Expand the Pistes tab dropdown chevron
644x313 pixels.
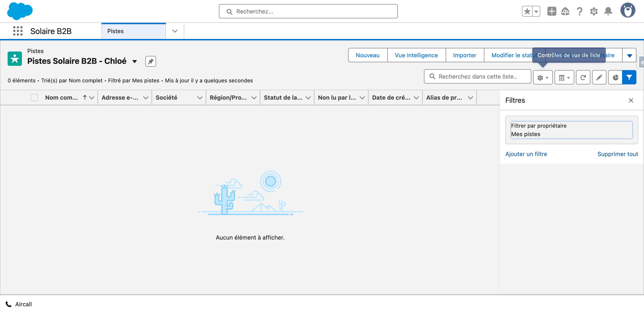pyautogui.click(x=175, y=31)
